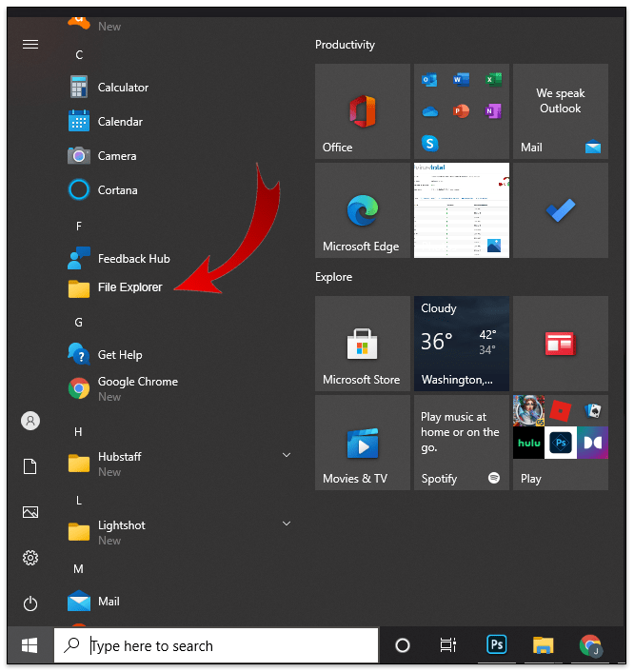Open Dolby icon in Play tile
Image resolution: width=634 pixels, height=672 pixels.
(592, 443)
